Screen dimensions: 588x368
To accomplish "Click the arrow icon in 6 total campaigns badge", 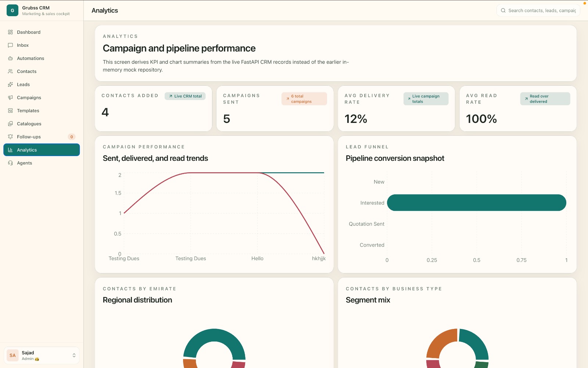I will 288,99.
